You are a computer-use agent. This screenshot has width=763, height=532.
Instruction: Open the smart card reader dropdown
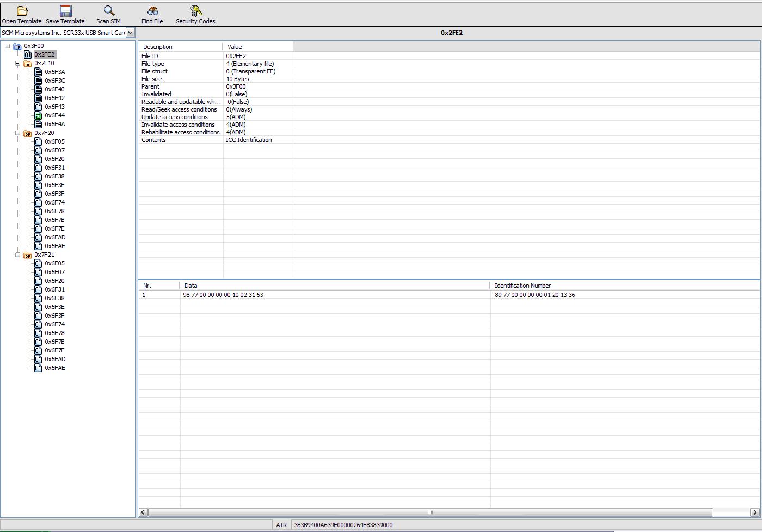click(130, 33)
